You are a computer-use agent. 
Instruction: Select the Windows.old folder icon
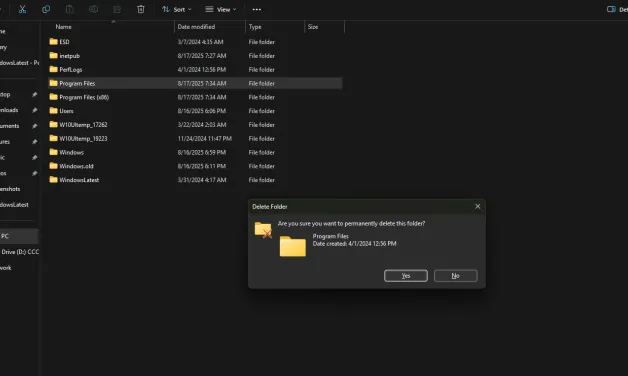click(x=53, y=166)
